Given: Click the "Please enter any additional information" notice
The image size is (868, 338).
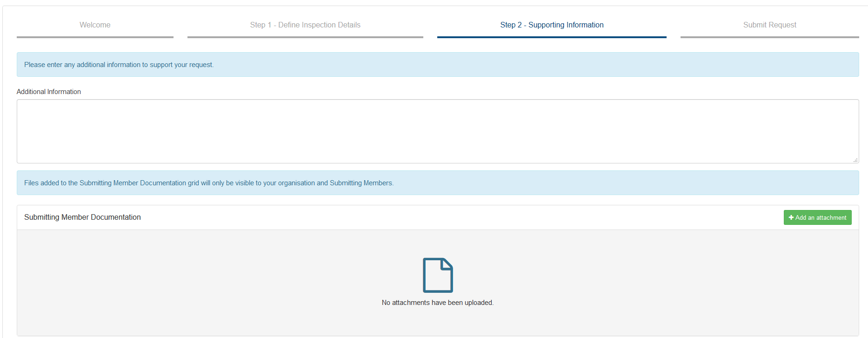Looking at the screenshot, I should (438, 65).
